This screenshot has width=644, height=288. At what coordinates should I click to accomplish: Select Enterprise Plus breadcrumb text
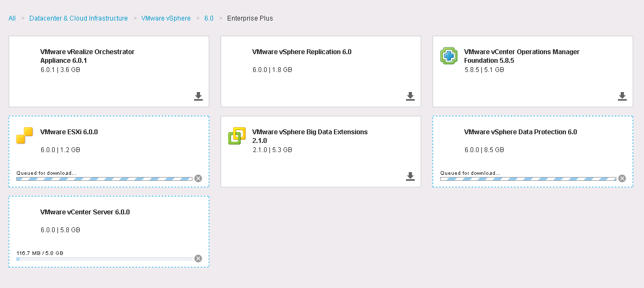tap(250, 18)
